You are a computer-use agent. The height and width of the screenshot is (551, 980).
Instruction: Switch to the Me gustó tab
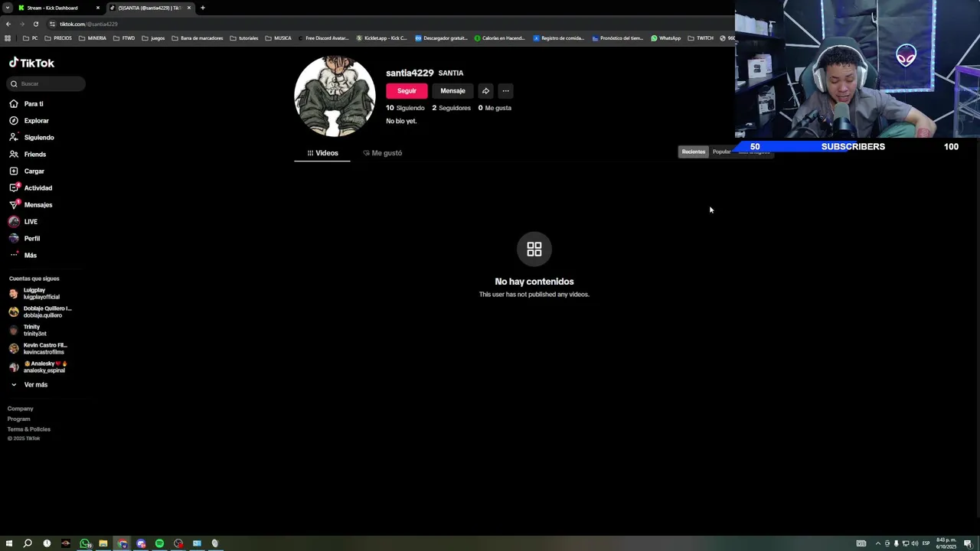click(x=382, y=153)
